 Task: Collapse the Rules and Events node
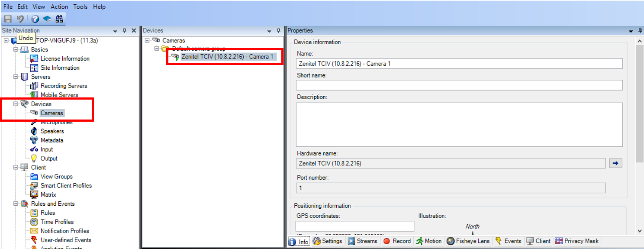(16, 204)
